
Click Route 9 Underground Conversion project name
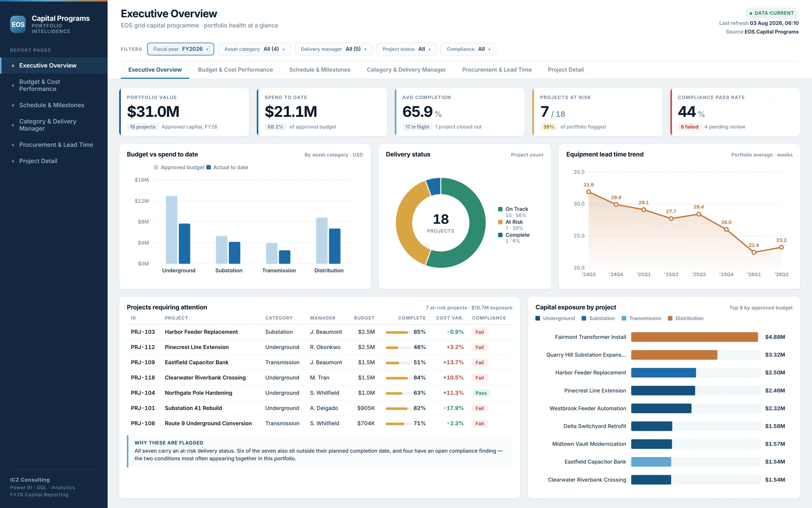pos(208,423)
